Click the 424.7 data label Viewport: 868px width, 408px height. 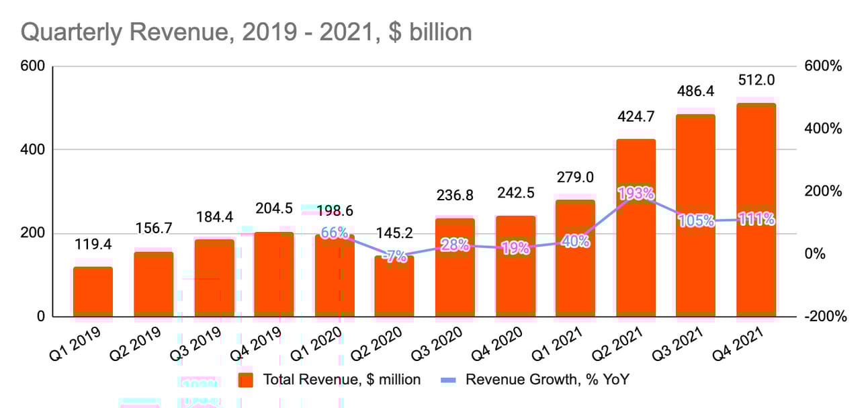(x=636, y=118)
